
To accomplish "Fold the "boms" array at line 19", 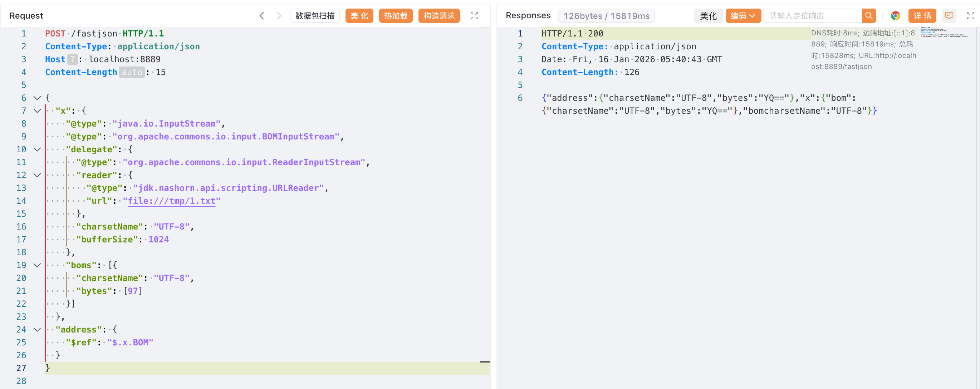I will click(x=37, y=265).
